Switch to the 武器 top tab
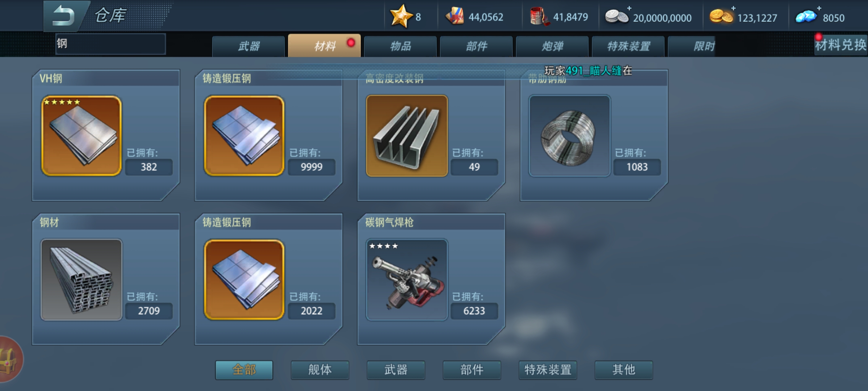Image resolution: width=868 pixels, height=391 pixels. coord(248,46)
